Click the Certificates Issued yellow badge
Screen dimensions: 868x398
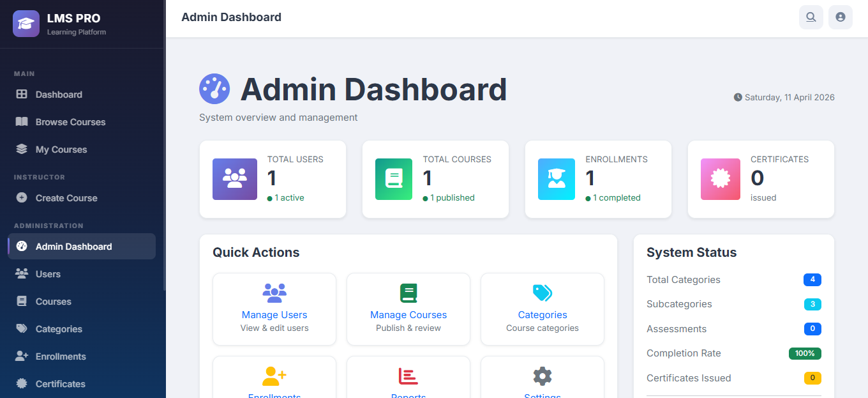tap(812, 378)
